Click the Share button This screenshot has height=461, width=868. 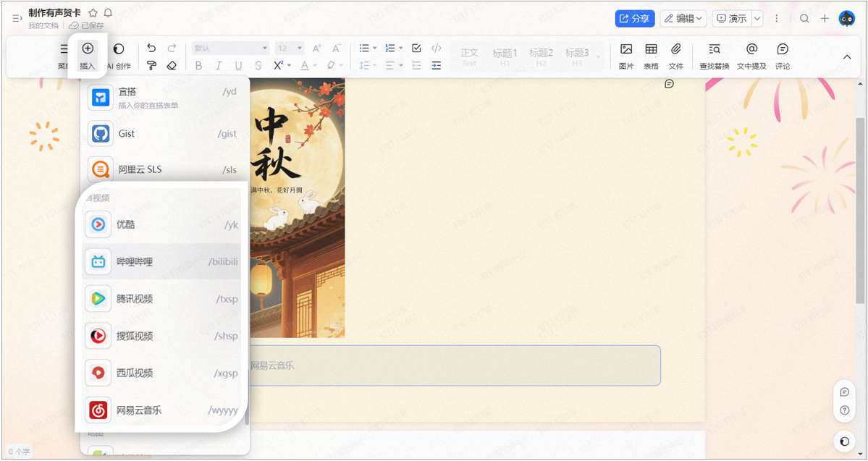pyautogui.click(x=635, y=18)
